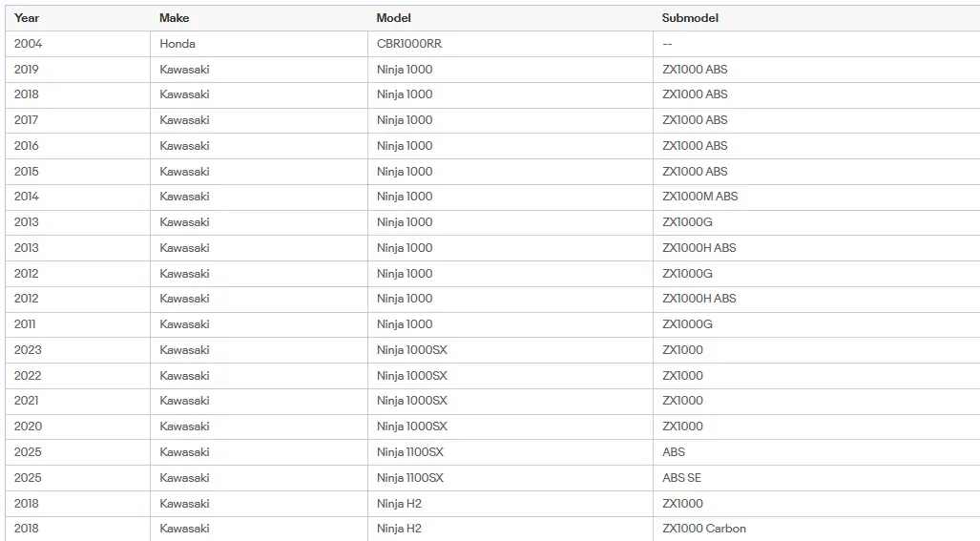Image resolution: width=980 pixels, height=541 pixels.
Task: Select ZX1000 ABS in the 2019 row
Action: tap(695, 70)
